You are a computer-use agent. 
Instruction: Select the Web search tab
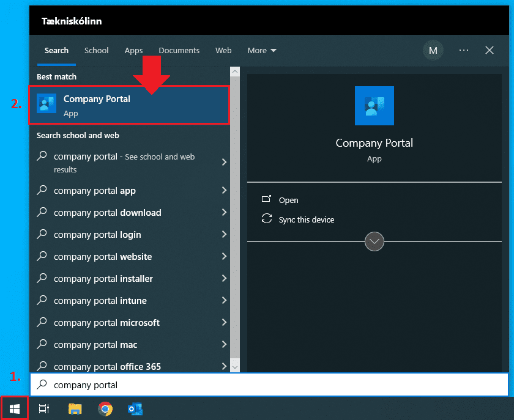tap(223, 51)
